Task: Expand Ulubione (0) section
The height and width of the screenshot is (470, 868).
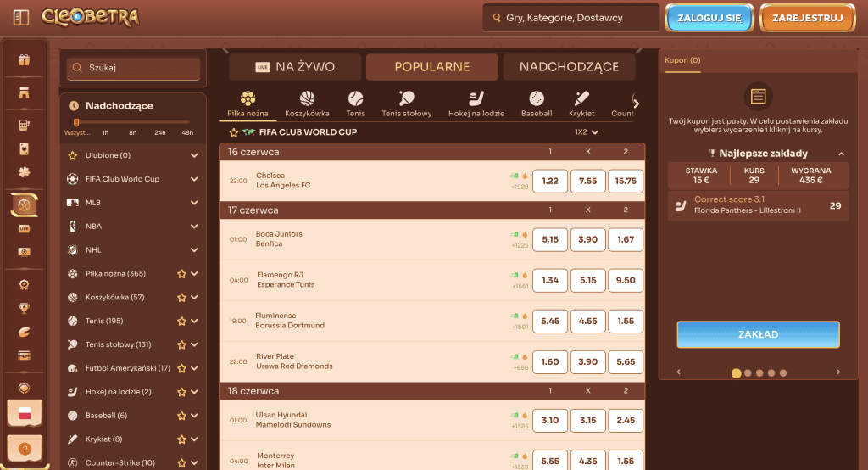Action: point(194,156)
